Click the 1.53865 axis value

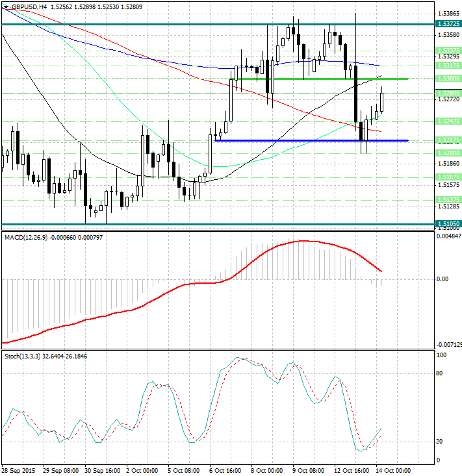449,14
